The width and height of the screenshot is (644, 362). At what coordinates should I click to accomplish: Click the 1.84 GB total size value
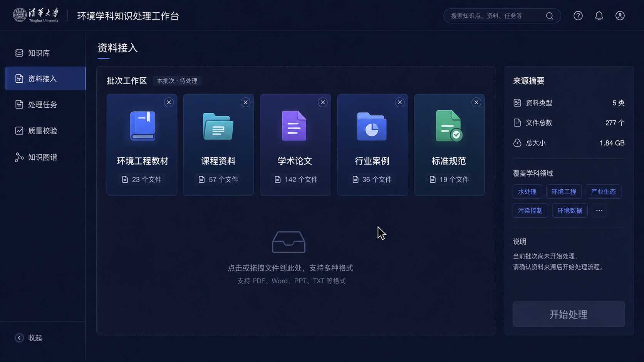(612, 143)
